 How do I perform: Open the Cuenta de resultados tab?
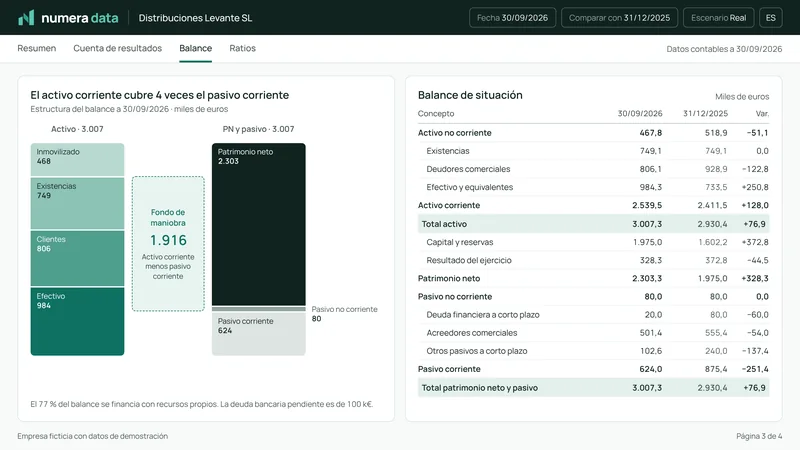tap(117, 48)
